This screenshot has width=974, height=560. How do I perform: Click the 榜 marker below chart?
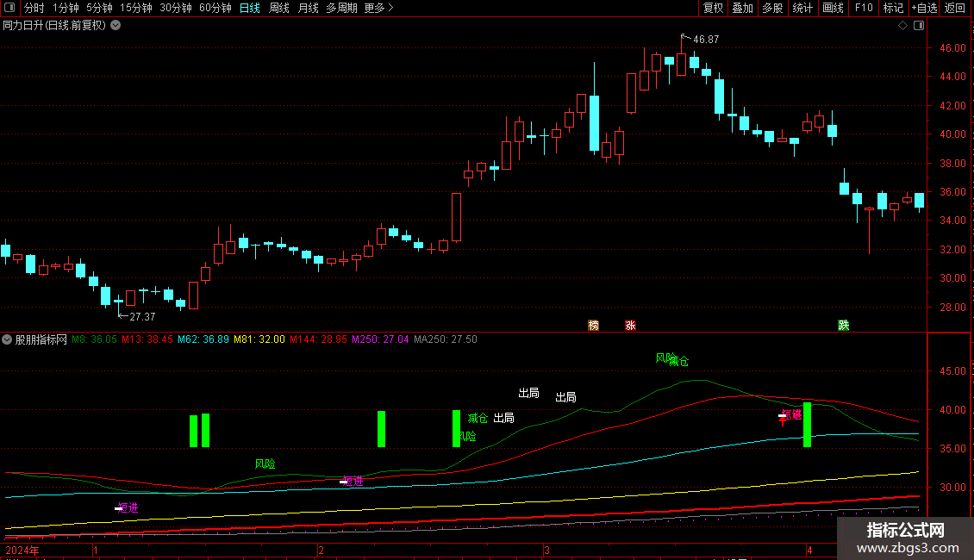(593, 326)
